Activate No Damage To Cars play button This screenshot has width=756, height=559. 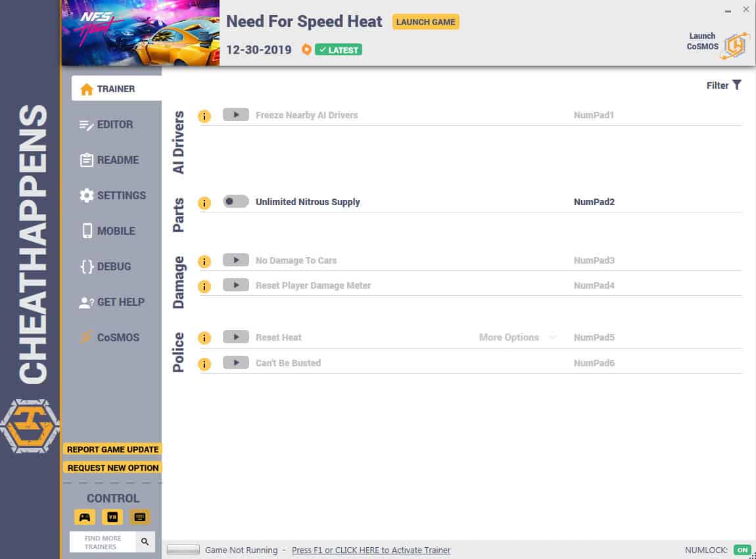pyautogui.click(x=236, y=260)
